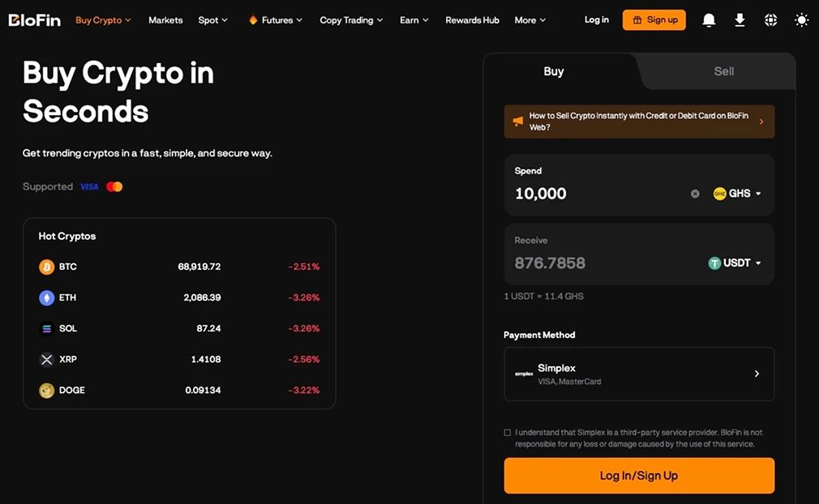
Task: Click the XRP coin icon
Action: (x=46, y=359)
